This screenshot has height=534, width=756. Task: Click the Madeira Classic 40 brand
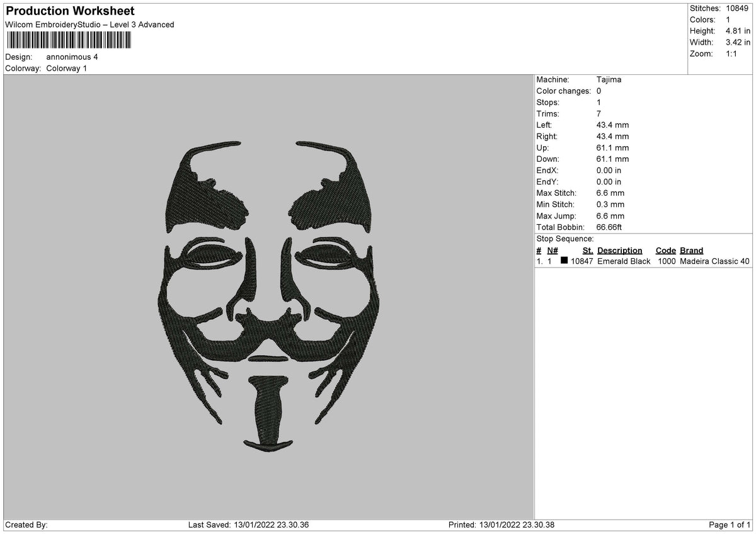pos(715,261)
